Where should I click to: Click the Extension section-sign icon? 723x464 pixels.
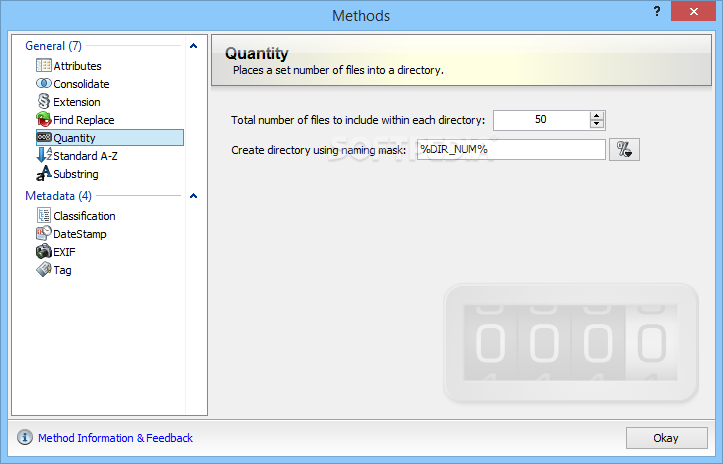[x=44, y=101]
